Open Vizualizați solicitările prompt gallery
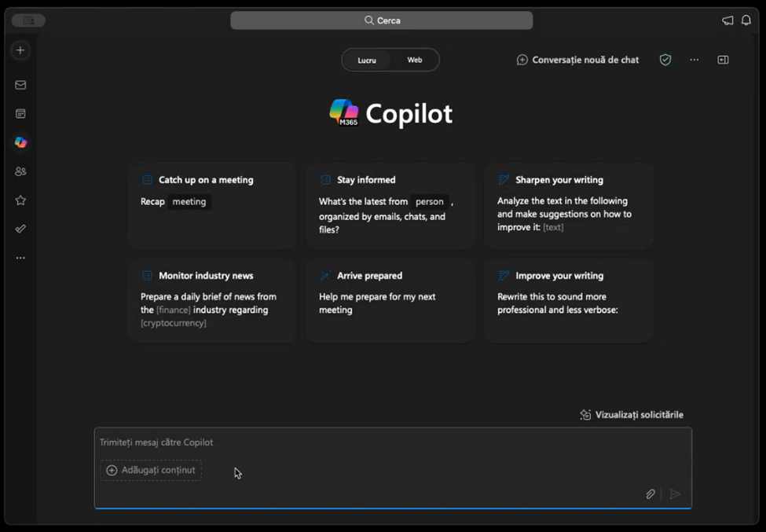 (632, 415)
